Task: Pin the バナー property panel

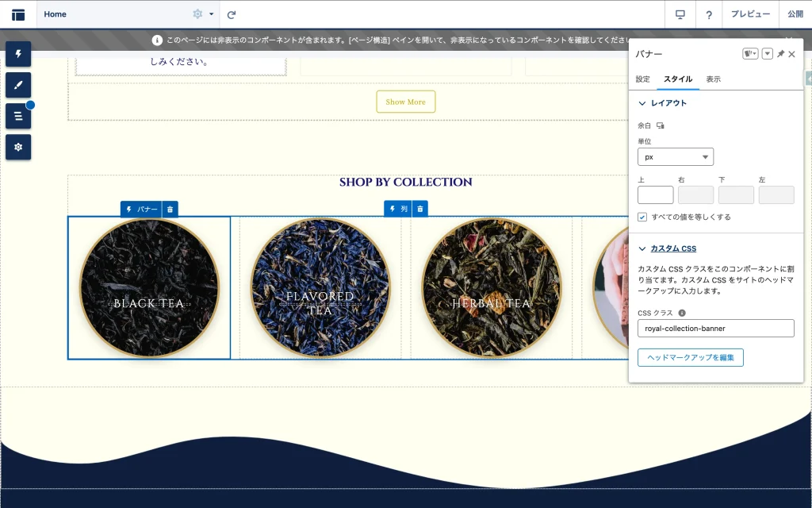Action: pyautogui.click(x=780, y=54)
